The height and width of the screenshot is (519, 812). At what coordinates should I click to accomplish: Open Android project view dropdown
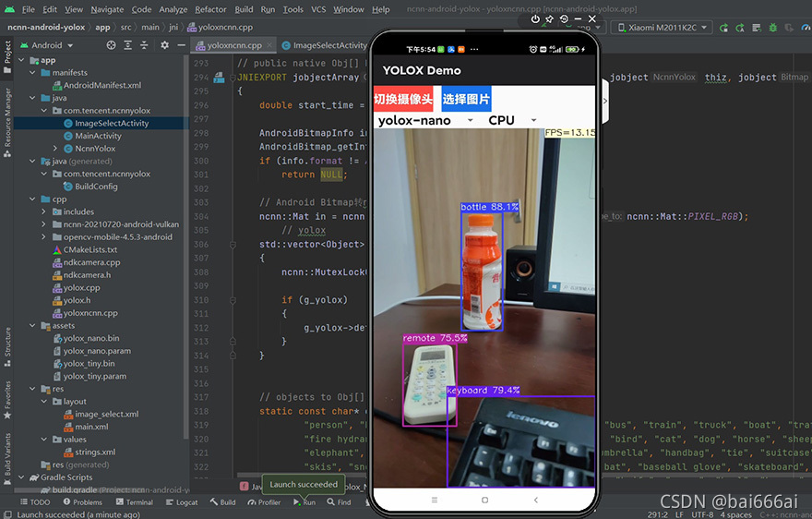coord(47,45)
